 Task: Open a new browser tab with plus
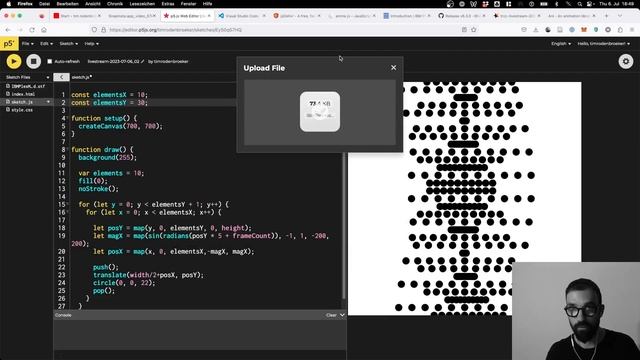[607, 16]
